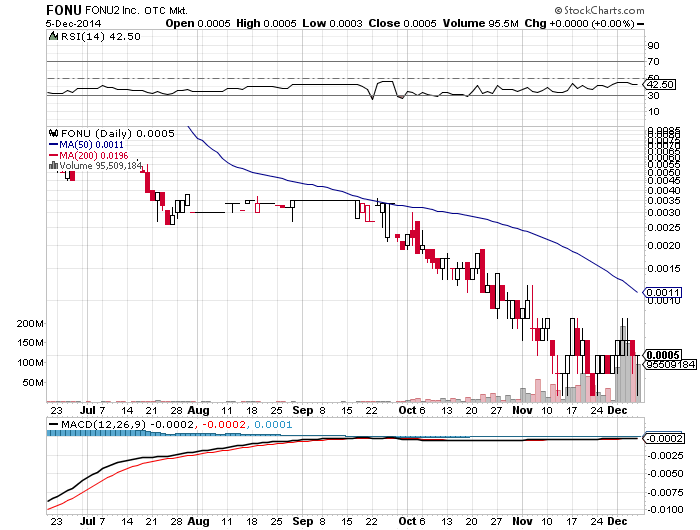Click "Sep" on the price chart date axis
This screenshot has height=530, width=700.
click(x=303, y=410)
